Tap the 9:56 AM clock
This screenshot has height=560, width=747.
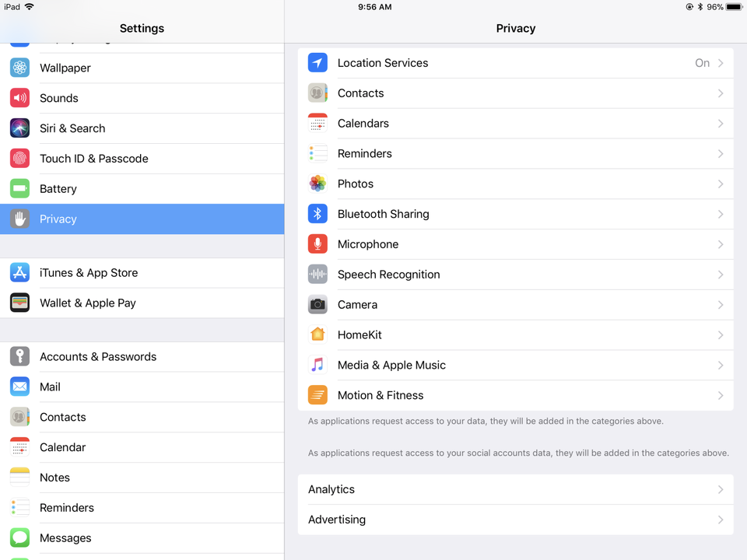375,7
